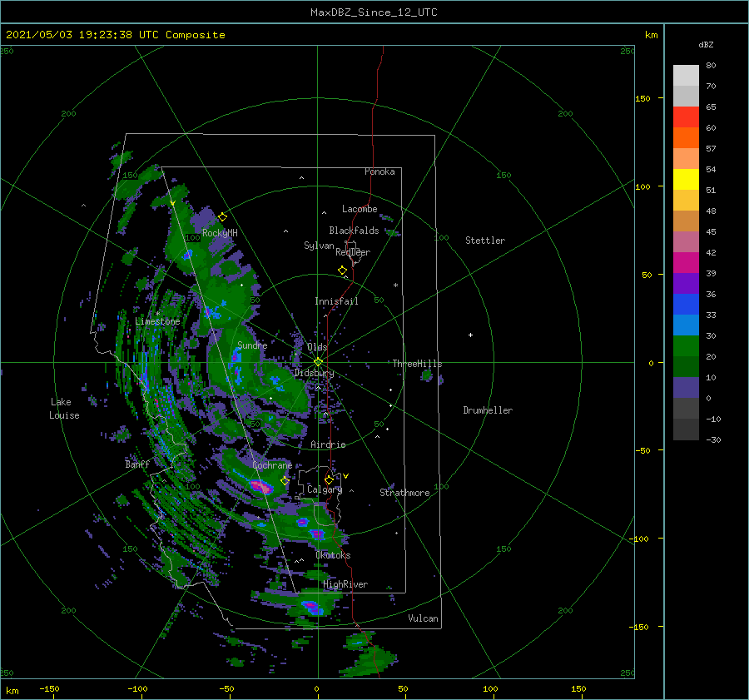The image size is (749, 700).
Task: Click the dBZ legend heading
Action: (706, 45)
